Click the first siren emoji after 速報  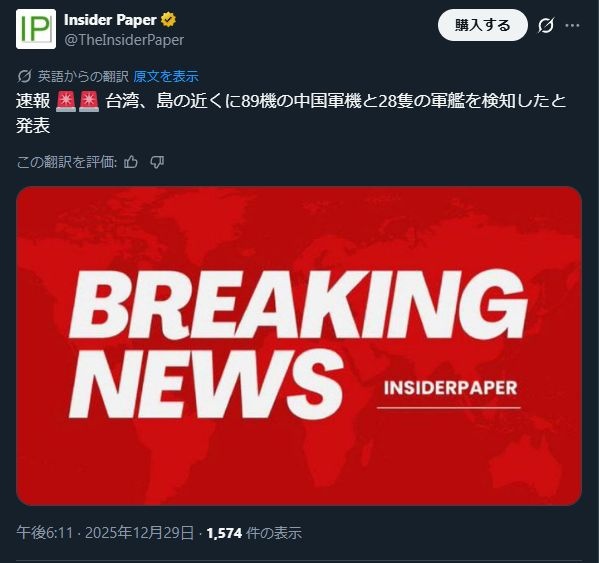point(66,102)
